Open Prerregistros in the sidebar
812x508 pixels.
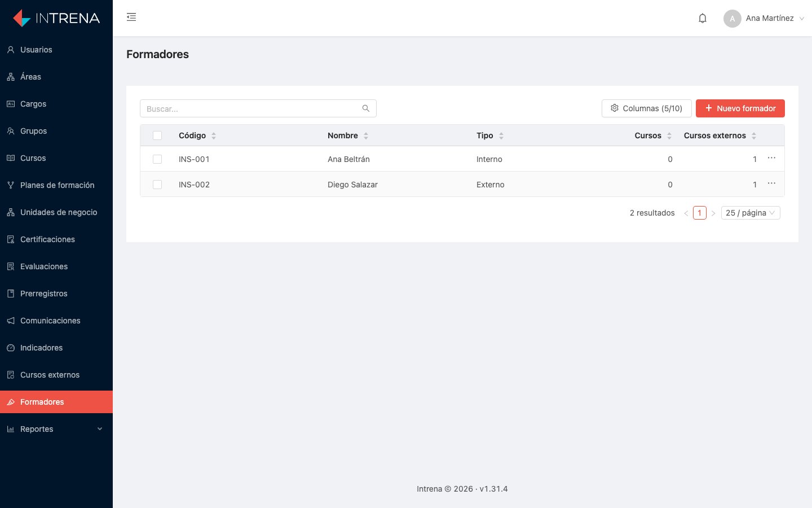click(x=56, y=294)
